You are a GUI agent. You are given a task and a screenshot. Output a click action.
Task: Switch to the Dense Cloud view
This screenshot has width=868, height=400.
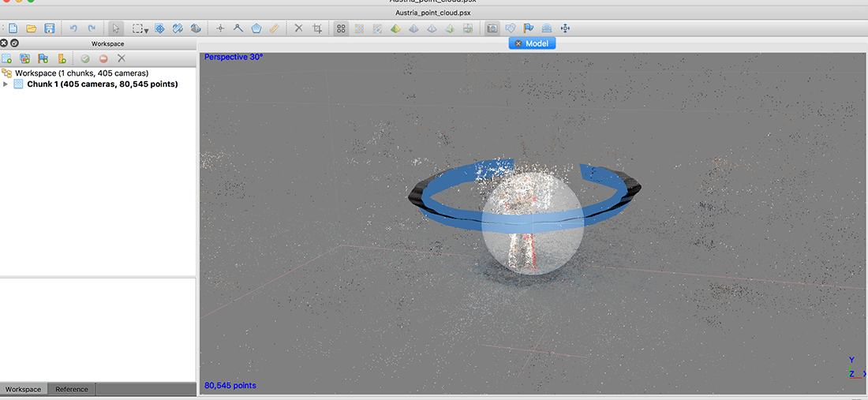coord(359,28)
